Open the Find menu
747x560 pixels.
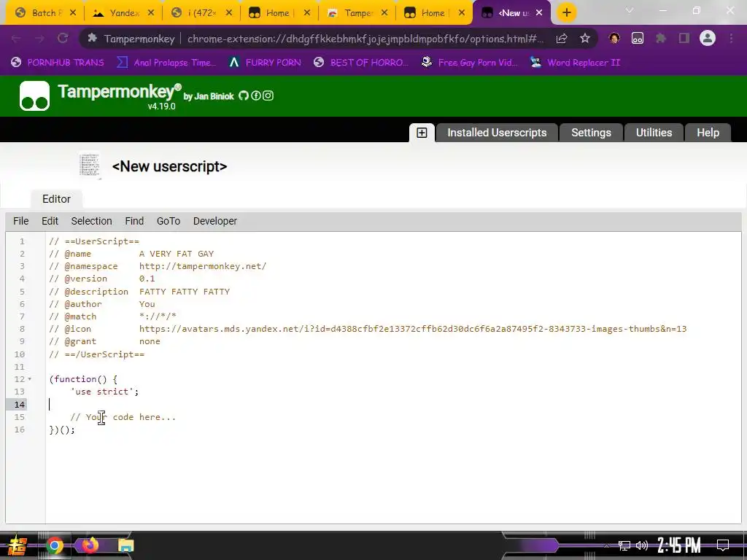(x=134, y=221)
